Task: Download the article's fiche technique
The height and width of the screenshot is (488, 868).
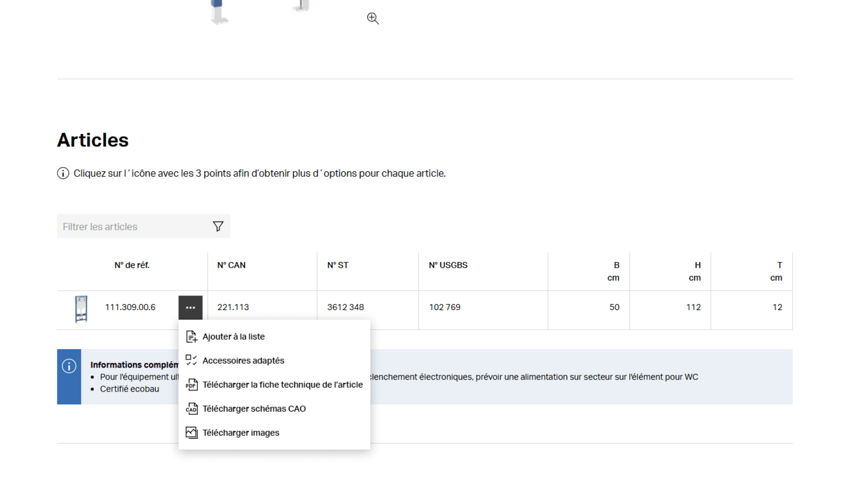Action: click(x=282, y=385)
